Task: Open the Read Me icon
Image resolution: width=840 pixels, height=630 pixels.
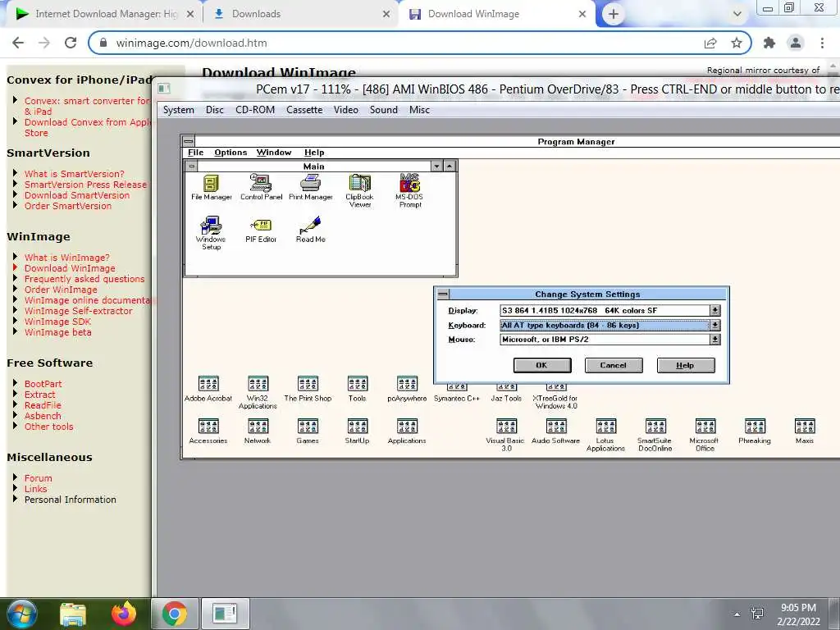Action: tap(311, 230)
